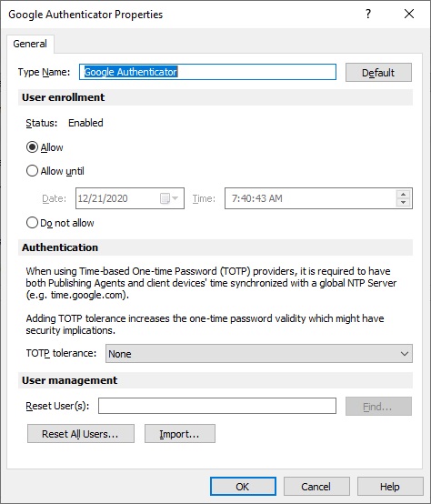This screenshot has width=431, height=504.
Task: Click the date value 12/21/2020
Action: click(x=103, y=198)
